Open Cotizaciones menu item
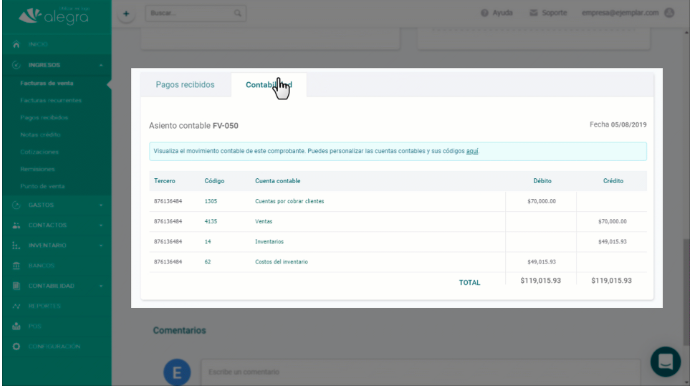Image resolution: width=694 pixels, height=388 pixels. (x=39, y=152)
